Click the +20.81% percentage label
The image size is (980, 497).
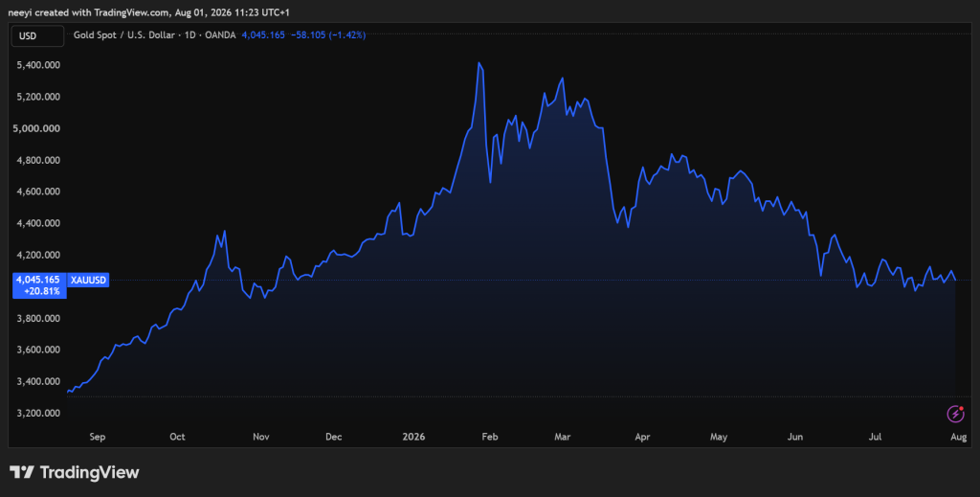point(40,291)
